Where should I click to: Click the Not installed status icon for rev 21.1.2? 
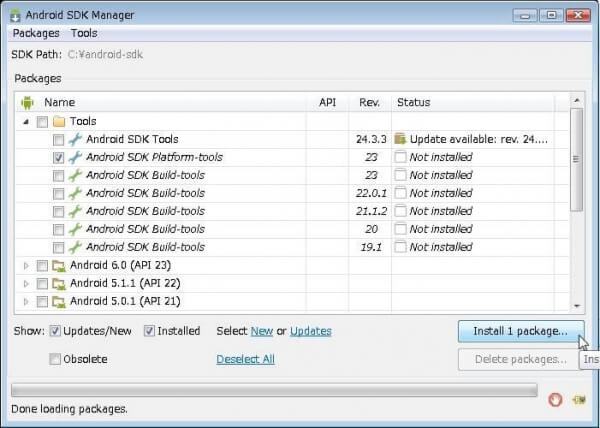[400, 211]
